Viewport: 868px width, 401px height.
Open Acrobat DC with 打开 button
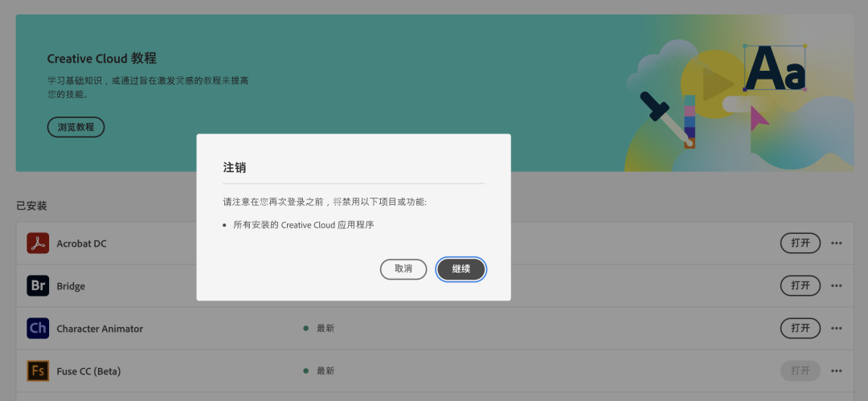coord(800,243)
